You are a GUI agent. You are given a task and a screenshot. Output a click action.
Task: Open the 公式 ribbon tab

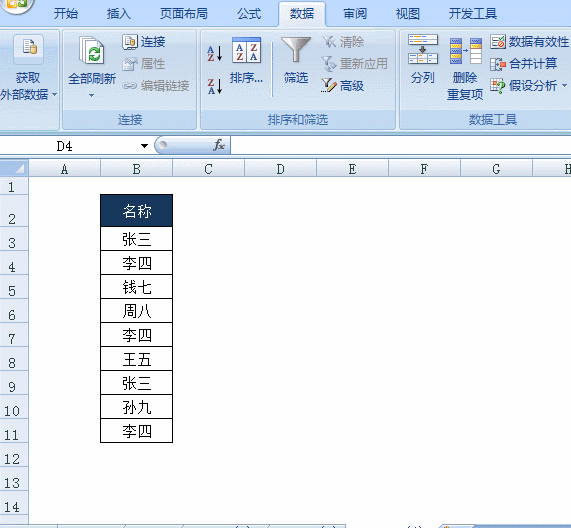(249, 14)
